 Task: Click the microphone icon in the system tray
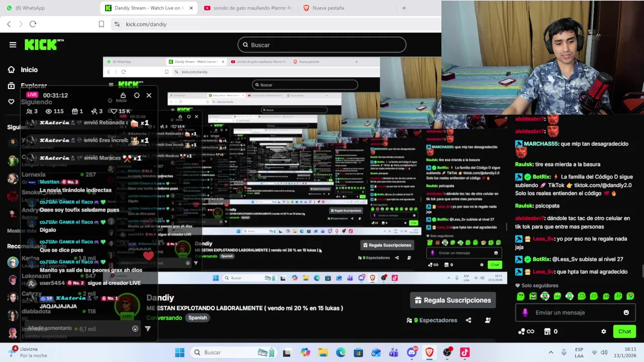coord(563,352)
